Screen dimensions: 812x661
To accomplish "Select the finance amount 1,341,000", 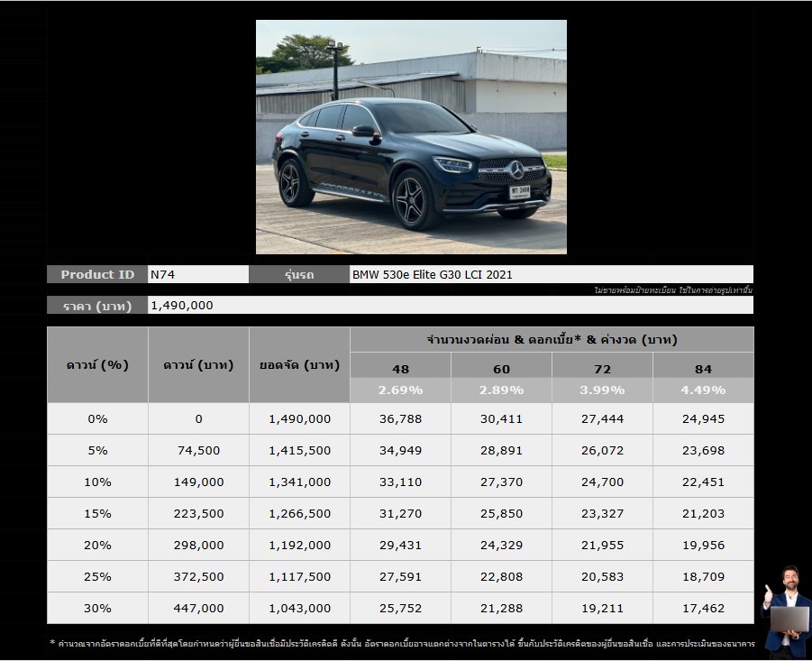I will pyautogui.click(x=299, y=482).
